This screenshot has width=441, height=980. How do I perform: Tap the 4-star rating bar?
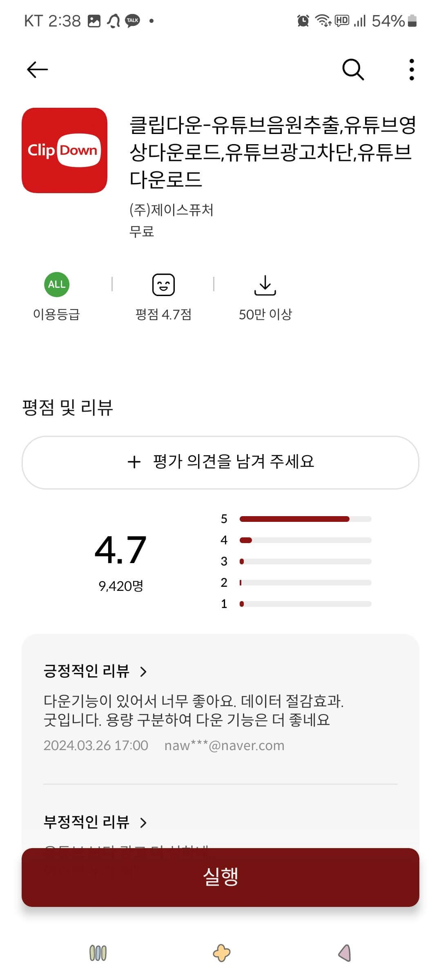(x=305, y=540)
